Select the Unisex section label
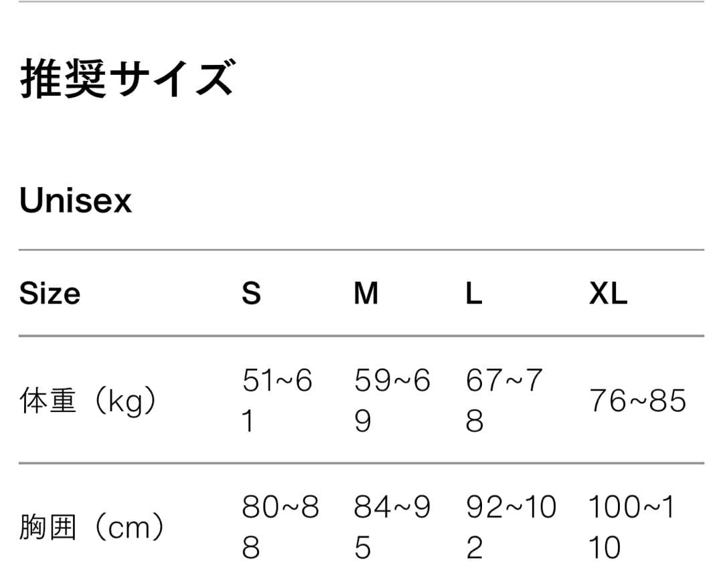723x588 pixels. (76, 201)
